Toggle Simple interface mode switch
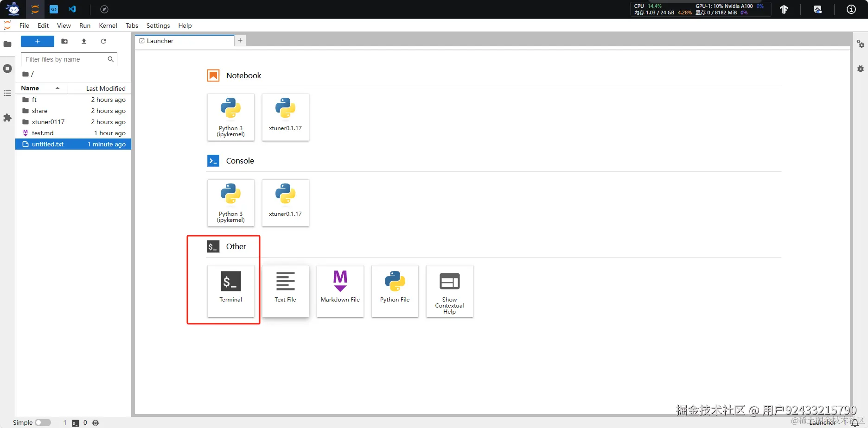Image resolution: width=868 pixels, height=428 pixels. (43, 422)
